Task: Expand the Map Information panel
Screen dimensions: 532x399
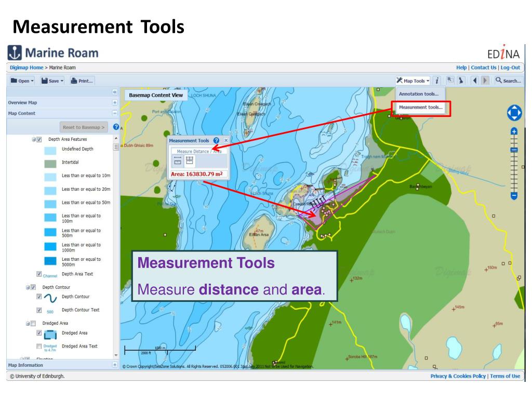Action: pos(115,365)
